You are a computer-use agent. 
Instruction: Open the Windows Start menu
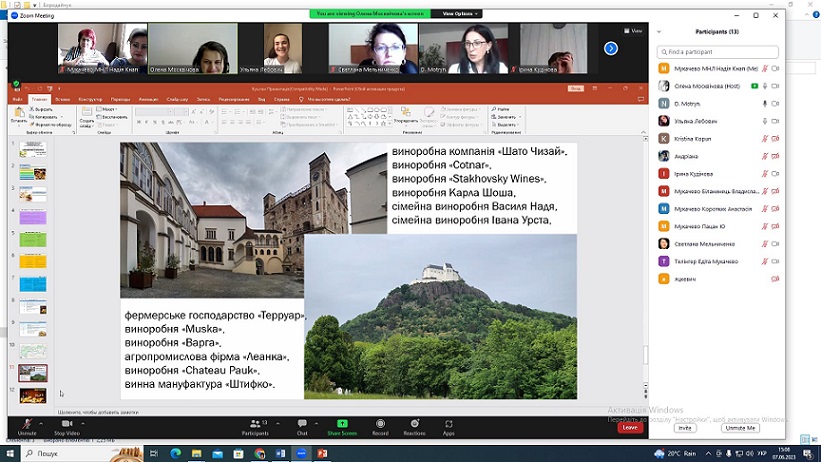tap(9, 453)
